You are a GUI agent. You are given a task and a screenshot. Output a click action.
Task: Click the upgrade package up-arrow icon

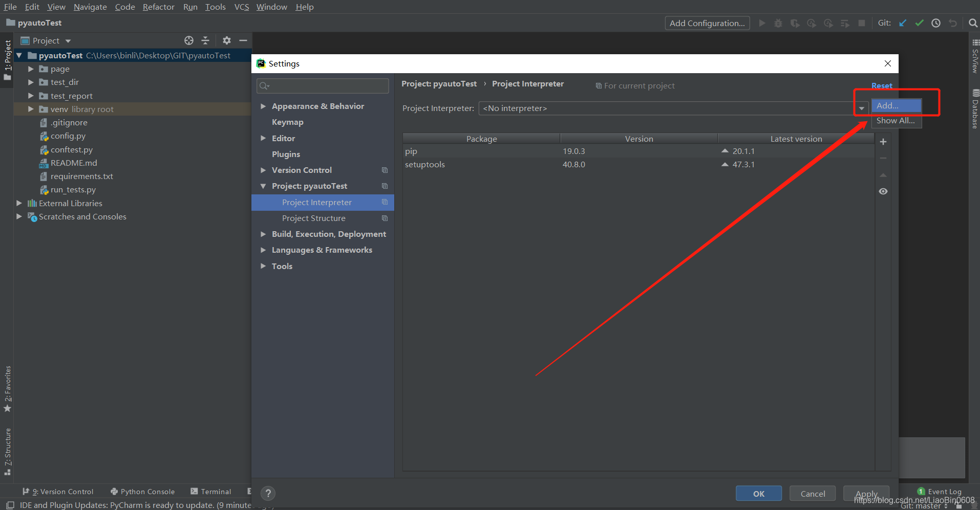[883, 175]
